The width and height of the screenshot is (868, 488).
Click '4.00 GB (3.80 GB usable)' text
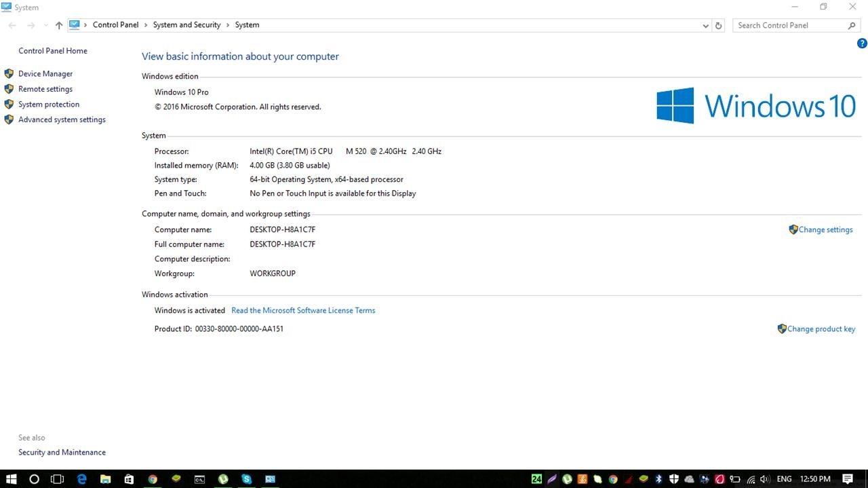pos(290,166)
